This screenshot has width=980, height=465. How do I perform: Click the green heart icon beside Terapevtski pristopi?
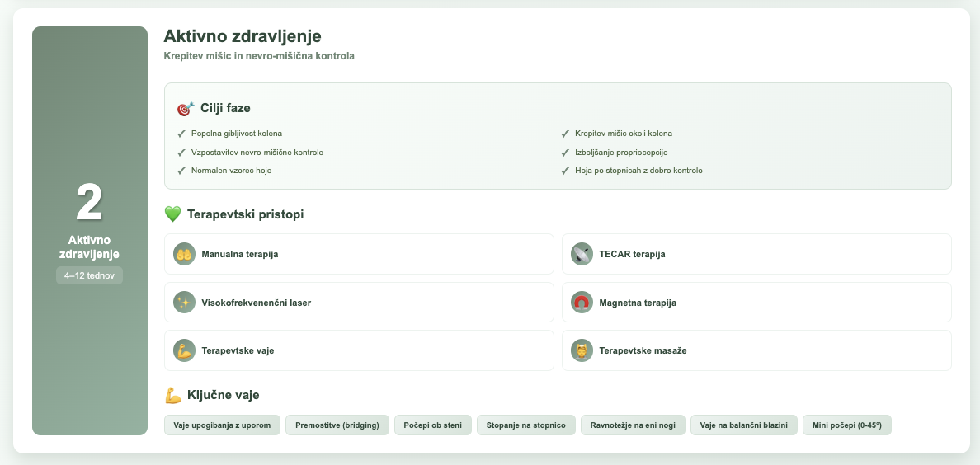point(172,214)
